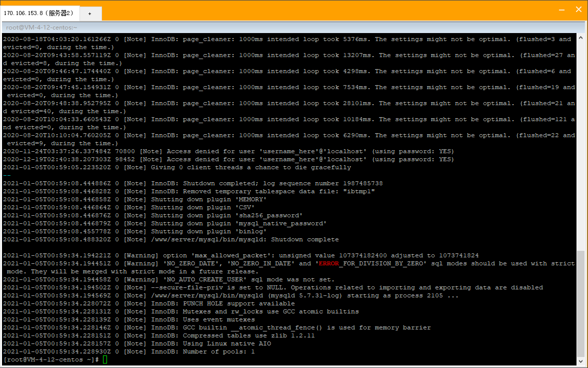Open a new session with the plus tab
Image resolution: width=588 pixels, height=368 pixels.
[x=90, y=14]
